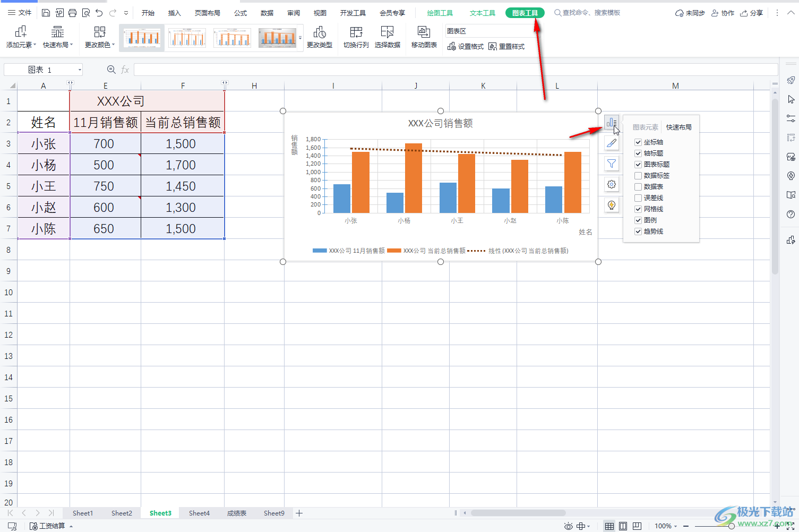799x532 pixels.
Task: Open the 成绩表 sheet tab
Action: [237, 513]
